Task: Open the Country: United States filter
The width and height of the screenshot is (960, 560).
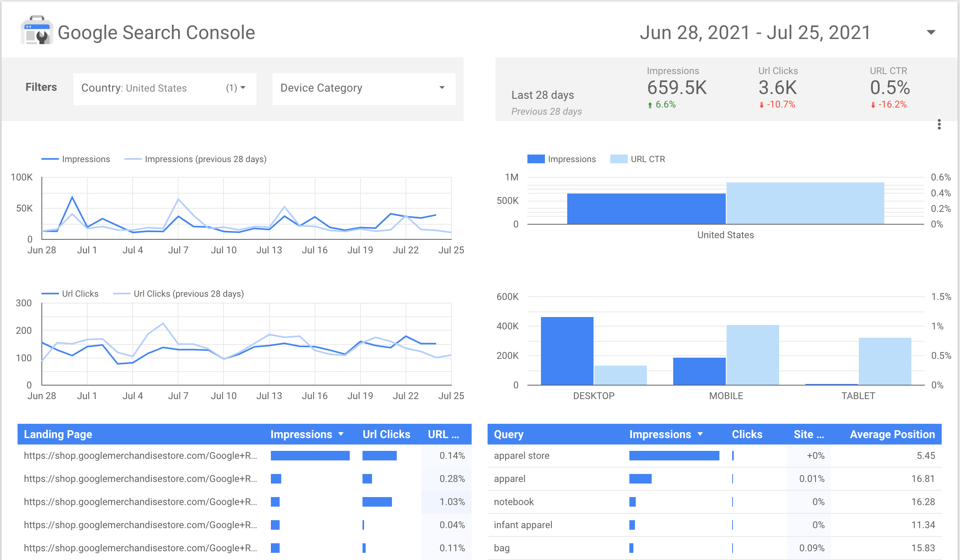Action: tap(165, 89)
